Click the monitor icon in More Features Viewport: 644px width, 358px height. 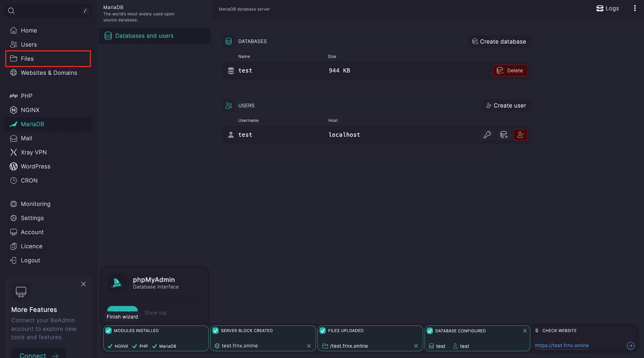(x=21, y=292)
